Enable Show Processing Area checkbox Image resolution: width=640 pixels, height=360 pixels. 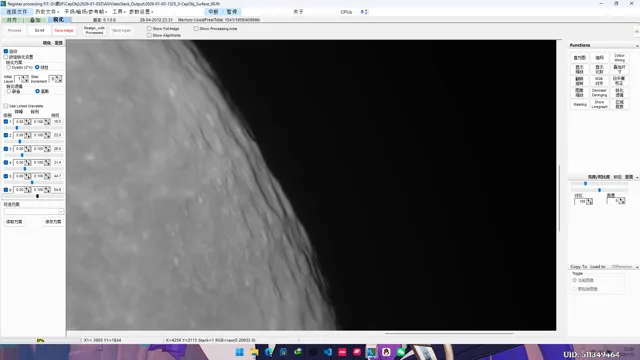[196, 29]
